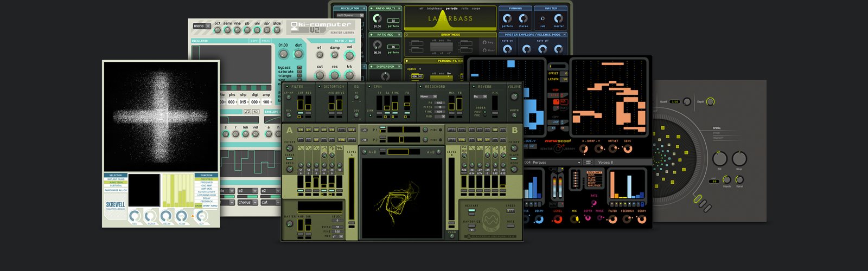Click the OSC knob in Skrewell

[135, 216]
